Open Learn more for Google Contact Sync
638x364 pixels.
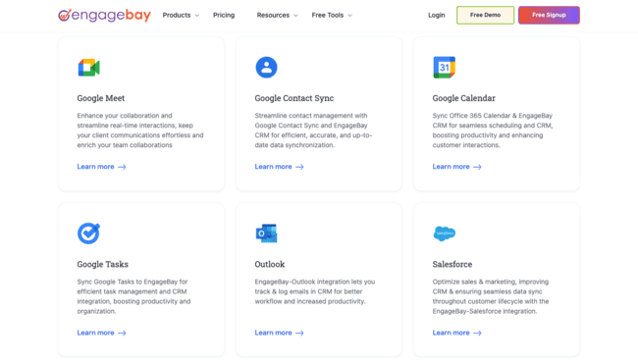click(279, 167)
